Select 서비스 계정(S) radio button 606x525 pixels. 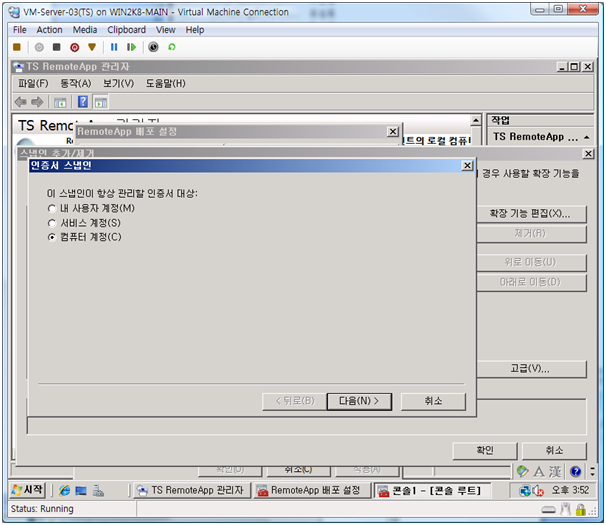[x=52, y=223]
